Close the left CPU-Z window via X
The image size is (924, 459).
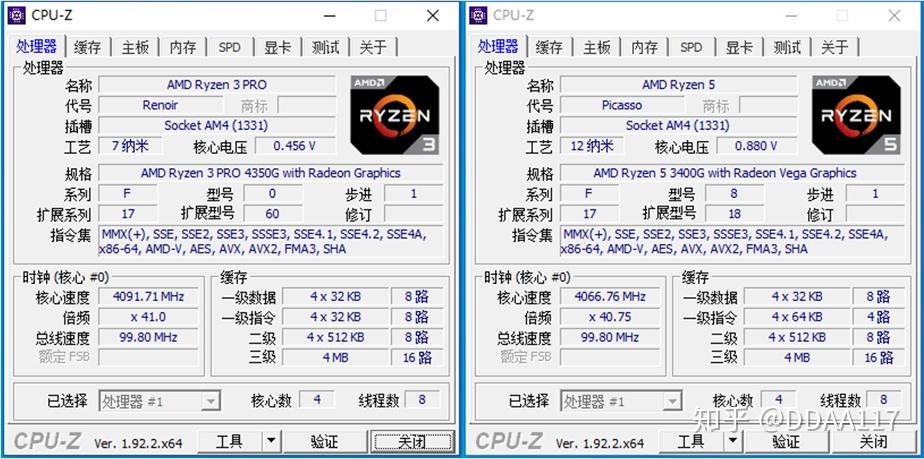tap(433, 16)
